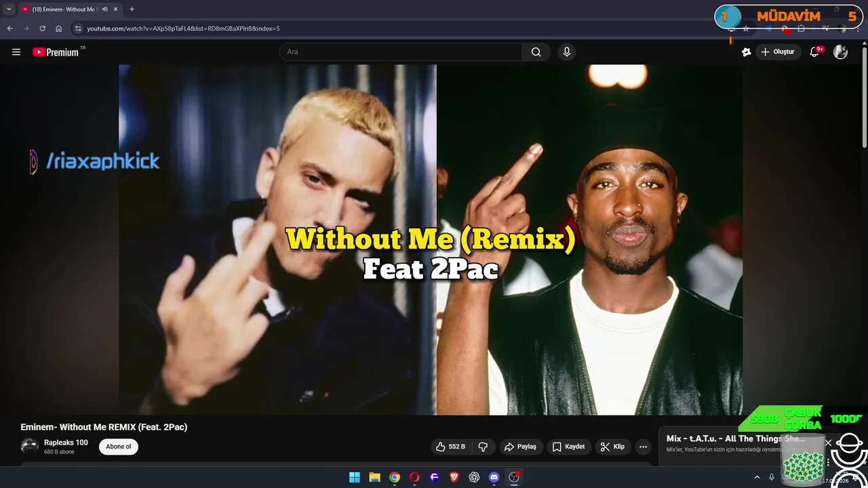This screenshot has height=488, width=868.
Task: Open Mix - t.A.T.u. playlist title
Action: (736, 439)
